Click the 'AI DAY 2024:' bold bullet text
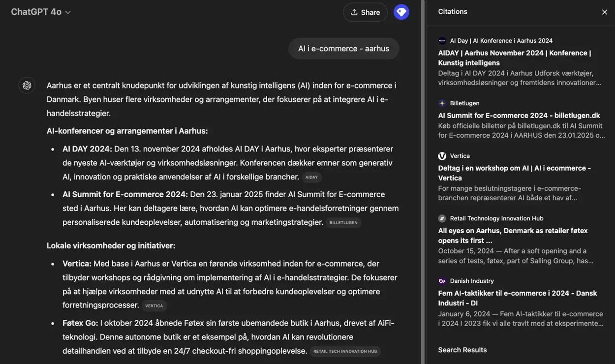The width and height of the screenshot is (615, 364). point(87,149)
